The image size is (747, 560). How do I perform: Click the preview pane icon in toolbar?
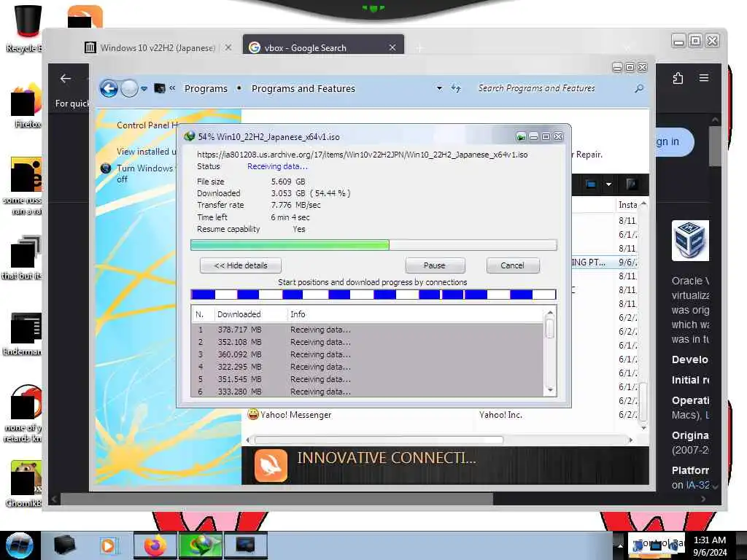pos(631,184)
